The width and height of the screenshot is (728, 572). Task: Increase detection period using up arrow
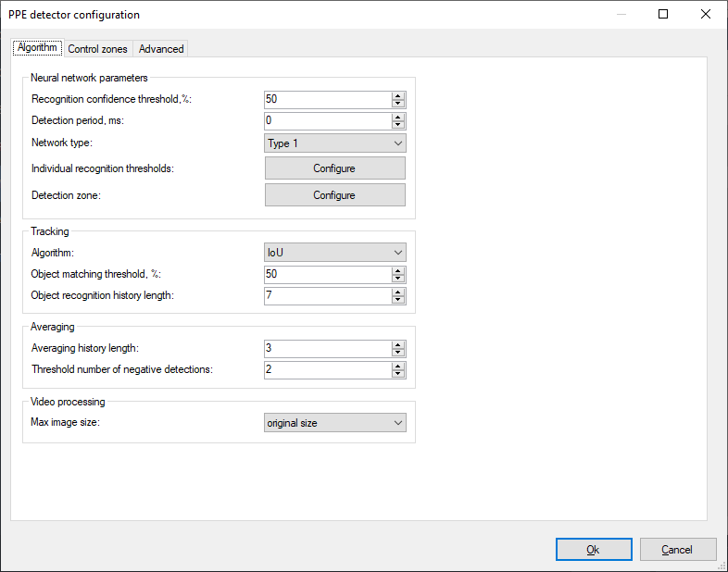point(398,118)
